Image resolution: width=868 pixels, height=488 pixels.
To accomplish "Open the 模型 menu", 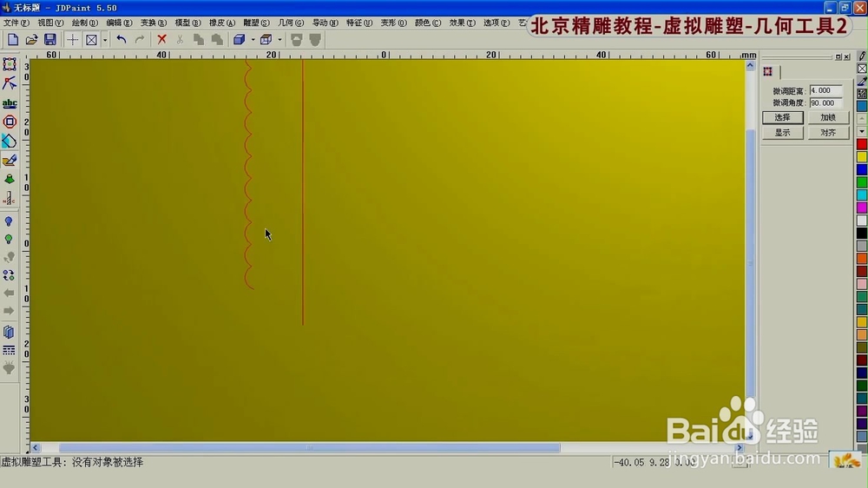I will (x=187, y=23).
